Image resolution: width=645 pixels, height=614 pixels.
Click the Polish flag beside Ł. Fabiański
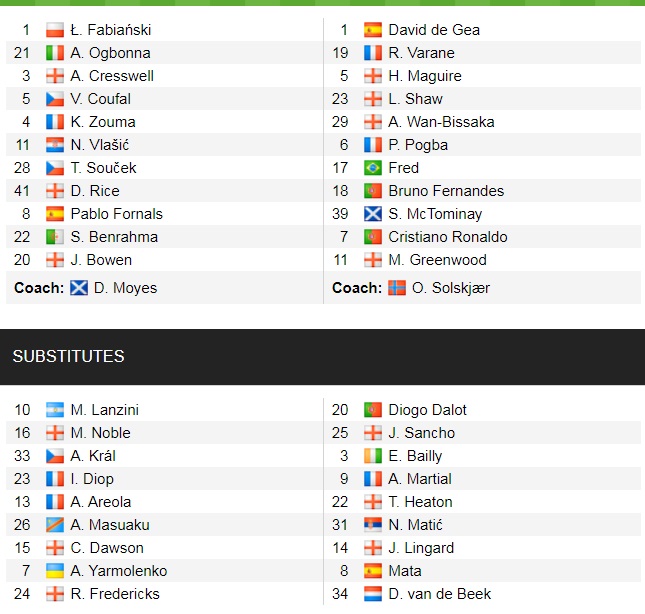pyautogui.click(x=55, y=30)
